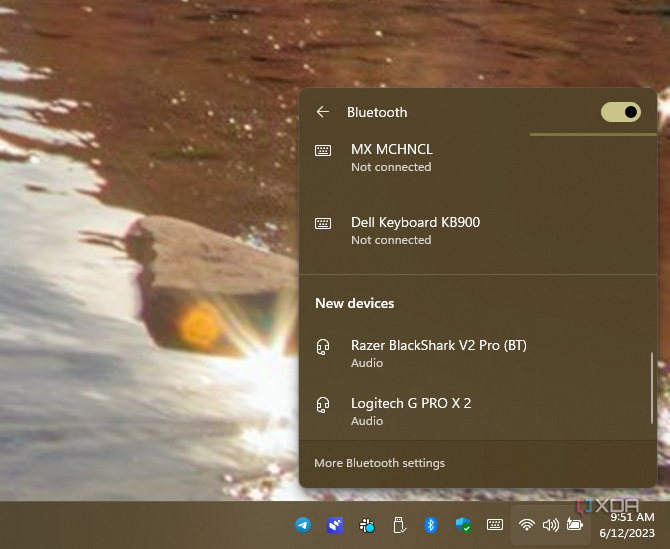
Task: Click the speaker volume icon
Action: [550, 525]
